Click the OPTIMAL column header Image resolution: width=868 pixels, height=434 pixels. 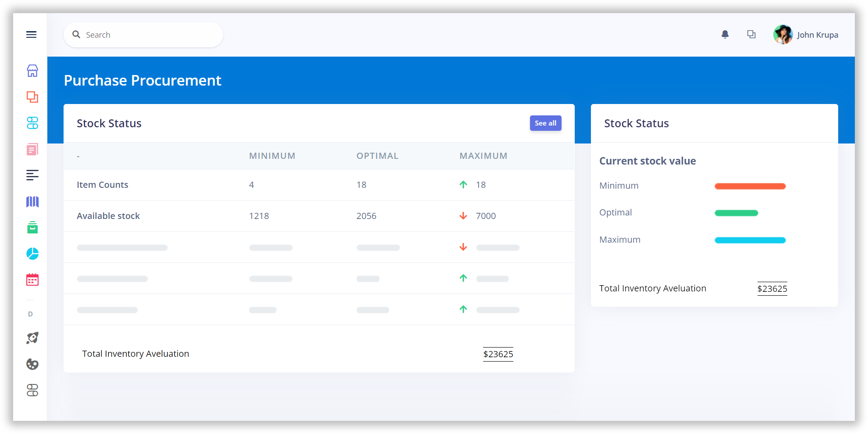point(377,156)
